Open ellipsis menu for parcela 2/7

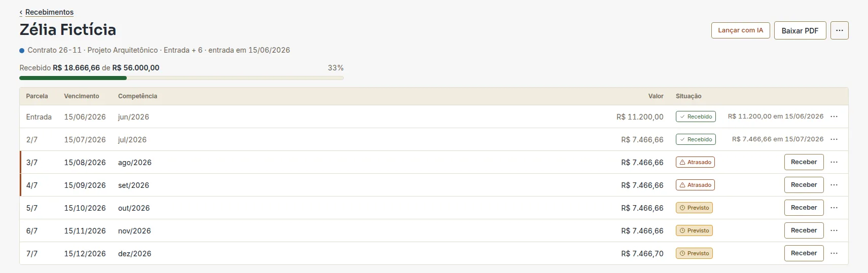pos(834,139)
